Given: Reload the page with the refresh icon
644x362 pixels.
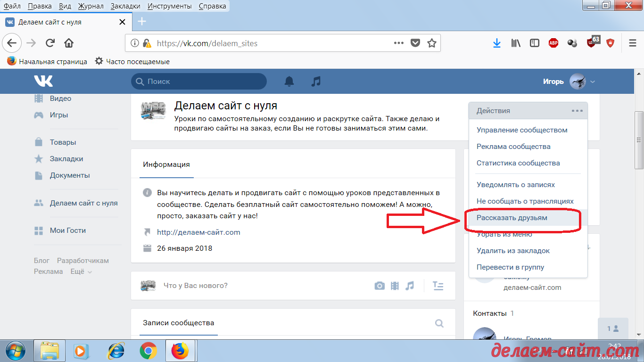Looking at the screenshot, I should tap(50, 43).
